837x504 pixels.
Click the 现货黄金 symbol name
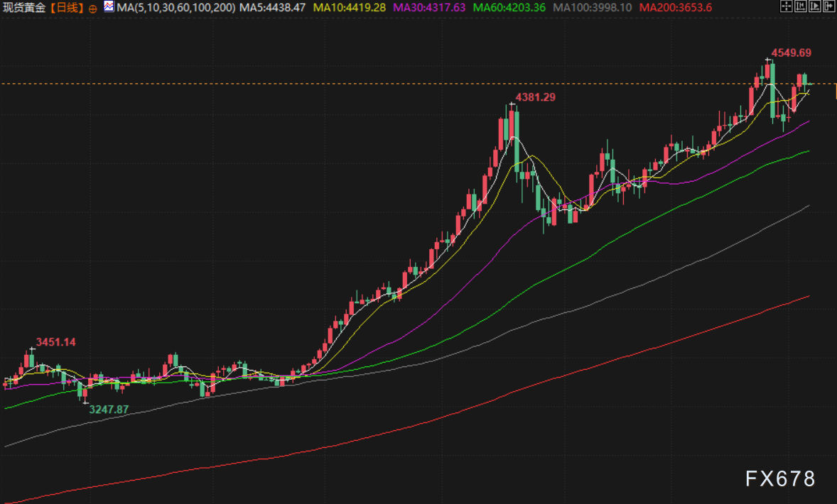coord(23,8)
